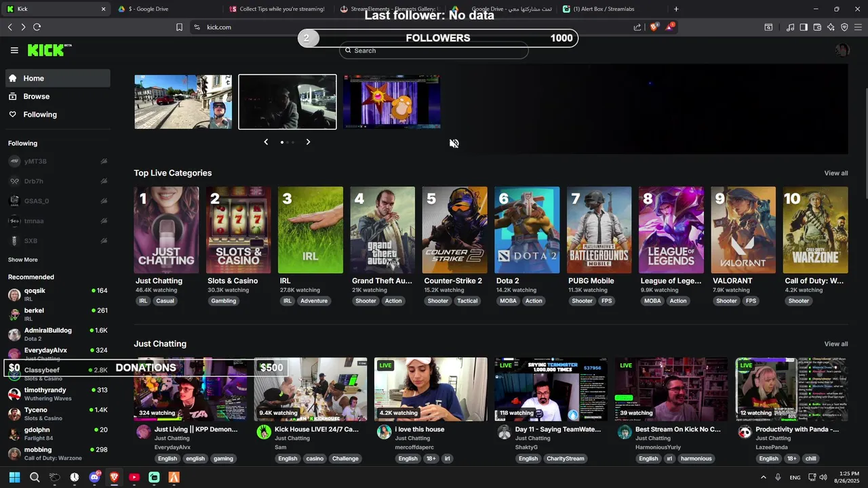Click CharityStream tag on ShaktyG stream
This screenshot has height=488, width=868.
pos(565,459)
